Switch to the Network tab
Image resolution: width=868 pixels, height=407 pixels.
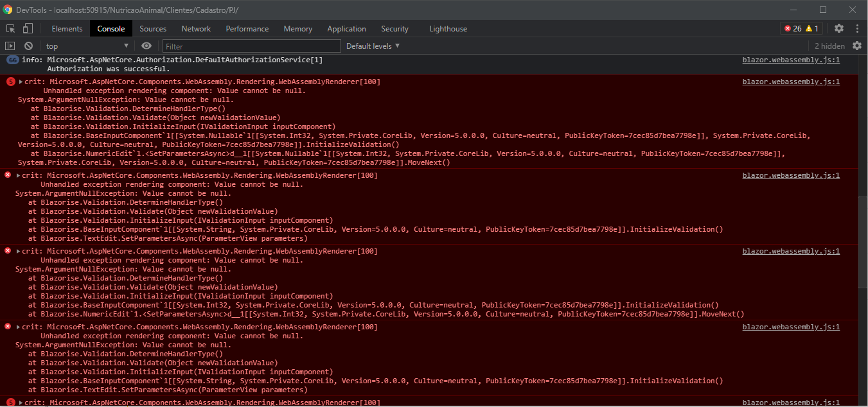196,28
